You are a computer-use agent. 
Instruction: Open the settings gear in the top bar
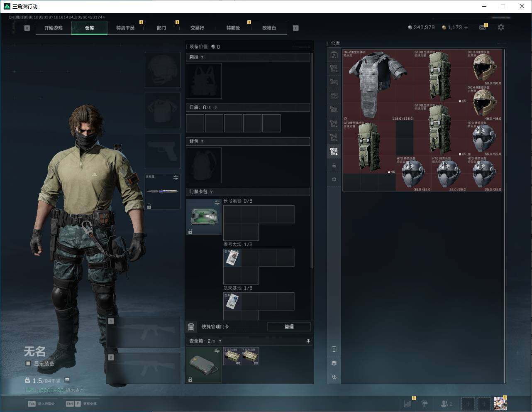[501, 27]
